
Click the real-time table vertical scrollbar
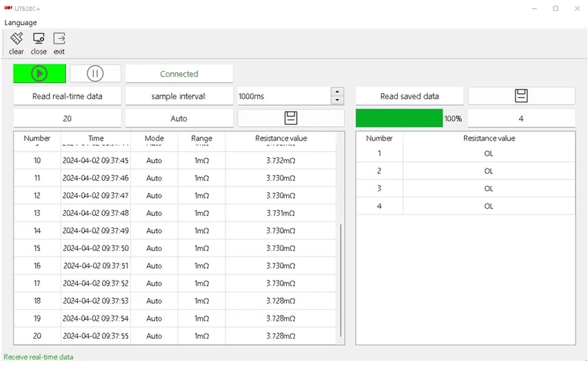341,280
